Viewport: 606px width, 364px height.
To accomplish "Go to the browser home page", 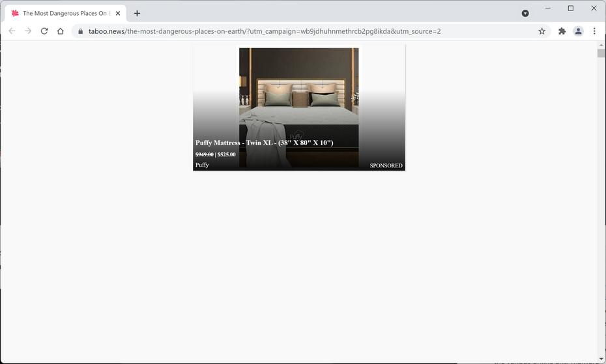I will pos(61,31).
